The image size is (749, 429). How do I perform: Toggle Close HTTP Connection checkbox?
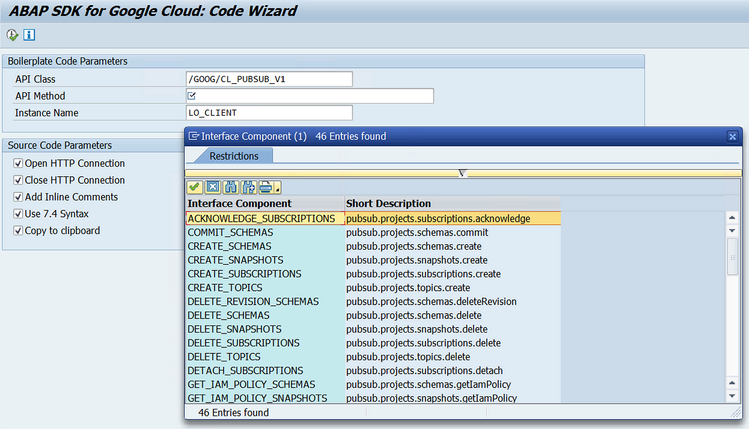click(18, 180)
